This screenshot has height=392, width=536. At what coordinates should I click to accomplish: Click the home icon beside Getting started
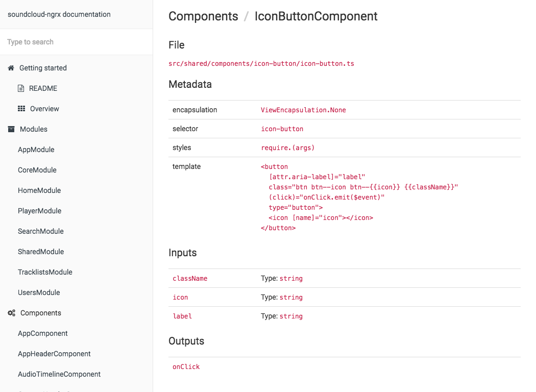[11, 68]
